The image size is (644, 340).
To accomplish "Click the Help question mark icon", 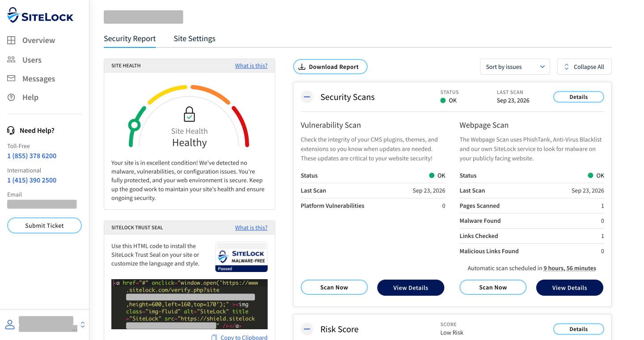I will (x=11, y=97).
